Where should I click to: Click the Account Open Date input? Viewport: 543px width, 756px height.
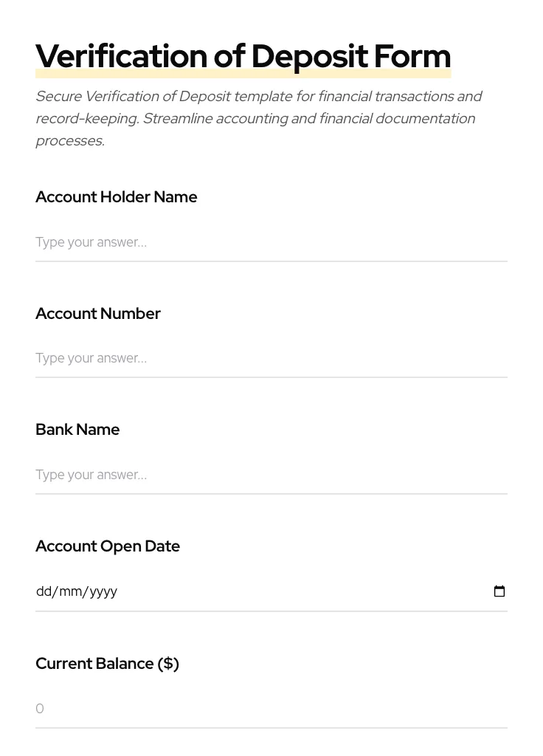221,591
